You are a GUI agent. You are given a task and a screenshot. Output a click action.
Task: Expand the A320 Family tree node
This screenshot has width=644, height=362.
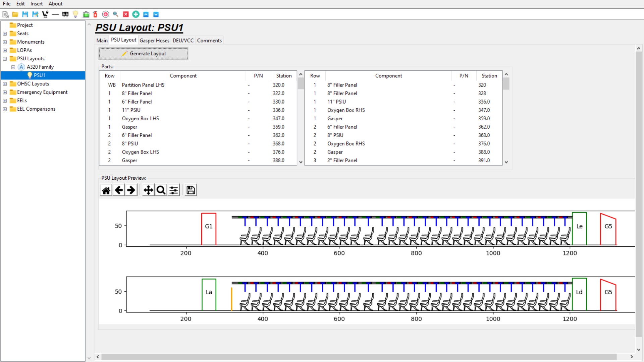[x=12, y=67]
